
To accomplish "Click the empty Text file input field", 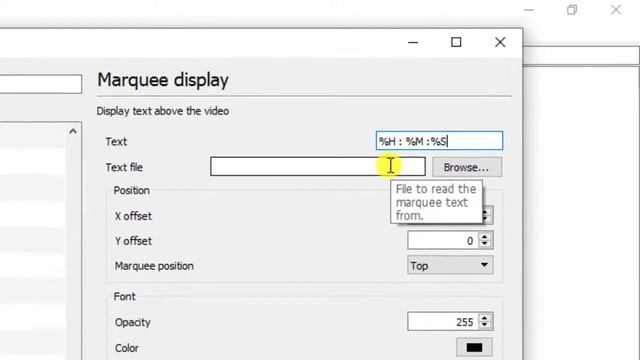I will click(318, 167).
